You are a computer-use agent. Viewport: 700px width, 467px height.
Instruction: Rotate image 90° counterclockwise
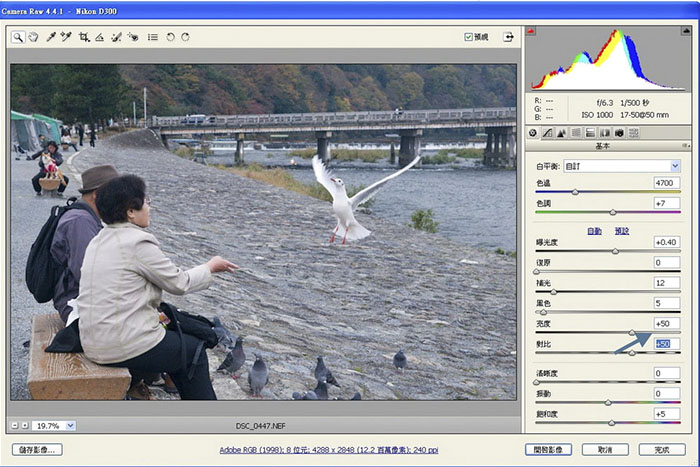[170, 37]
